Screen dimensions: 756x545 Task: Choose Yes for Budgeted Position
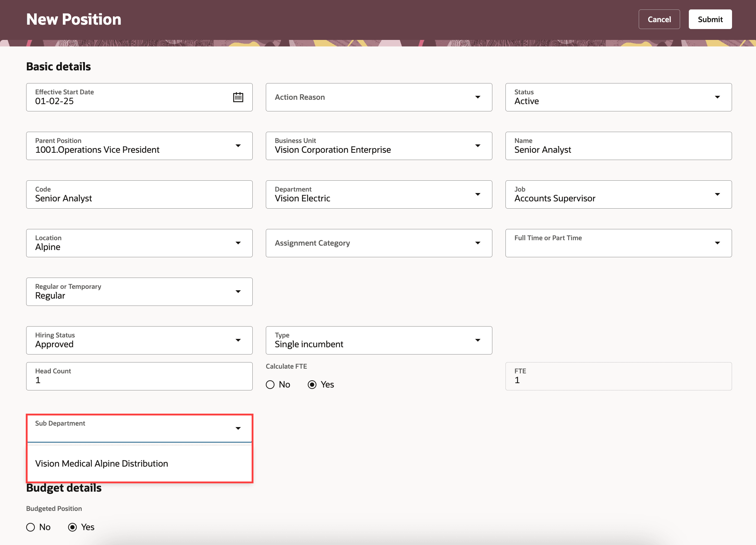(73, 527)
